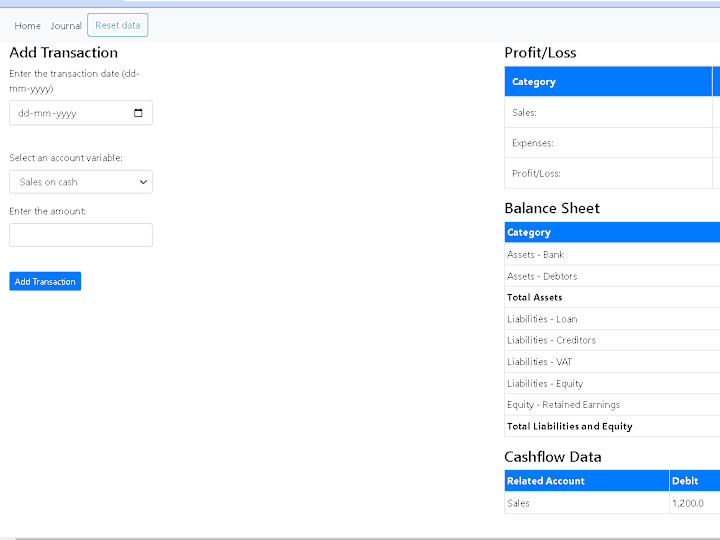Click the blue Add Transaction button
Image resolution: width=720 pixels, height=540 pixels.
[x=45, y=281]
